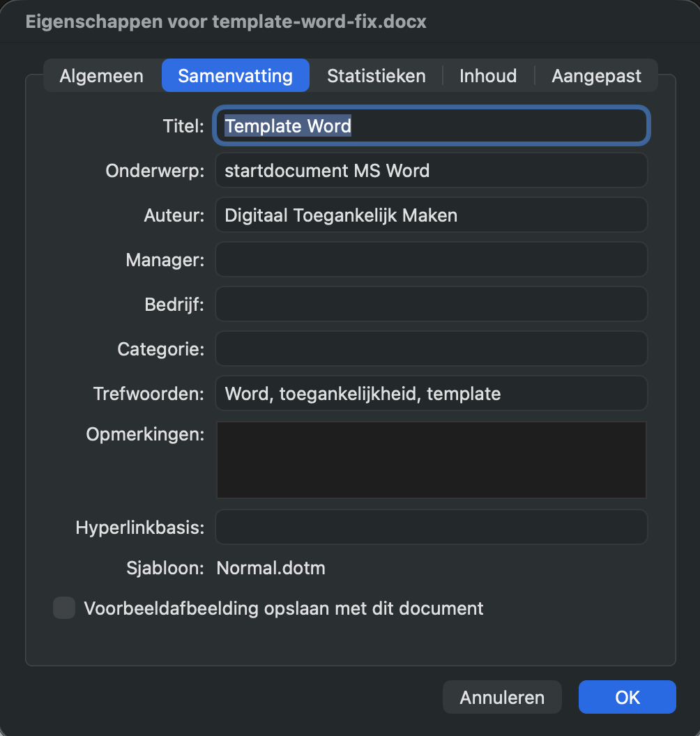The image size is (700, 736).
Task: Click the dialog title Eigenschappen voor template-word-fix.docx
Action: (x=225, y=22)
